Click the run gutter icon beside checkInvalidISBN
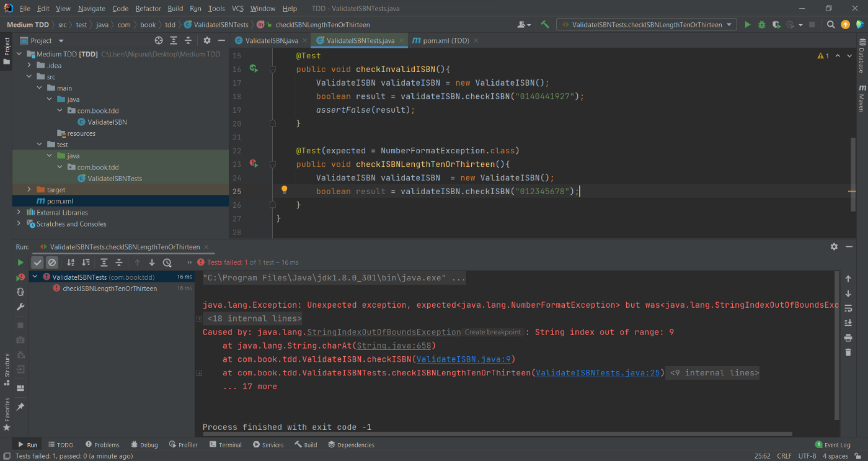Viewport: 868px width, 461px height. pos(254,69)
